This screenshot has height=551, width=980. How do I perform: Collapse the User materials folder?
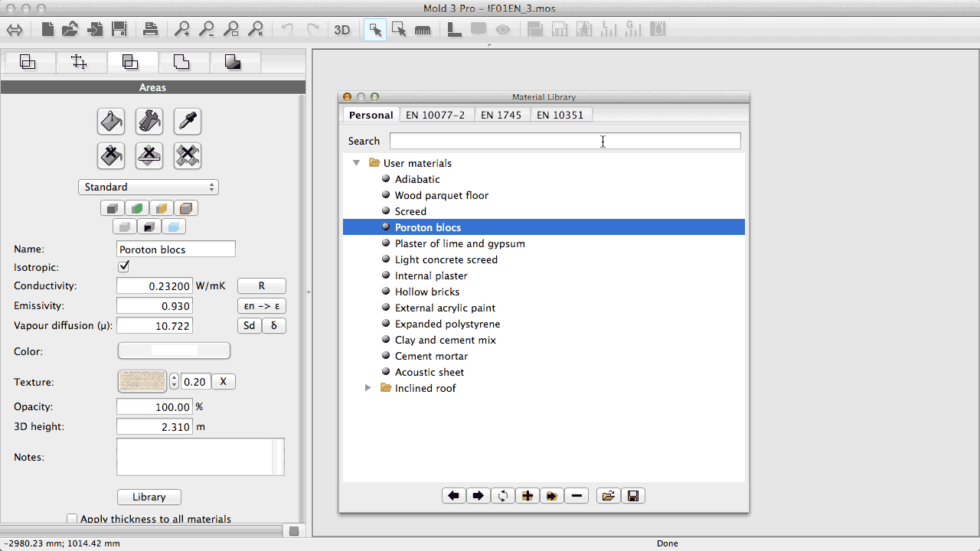point(356,163)
